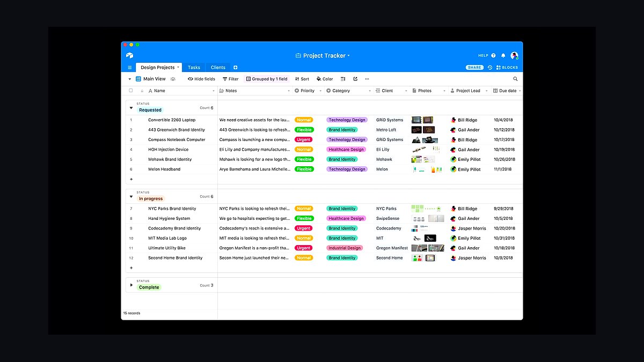Open the Project Lead column dropdown arrow
The image size is (644, 362).
pos(487,91)
